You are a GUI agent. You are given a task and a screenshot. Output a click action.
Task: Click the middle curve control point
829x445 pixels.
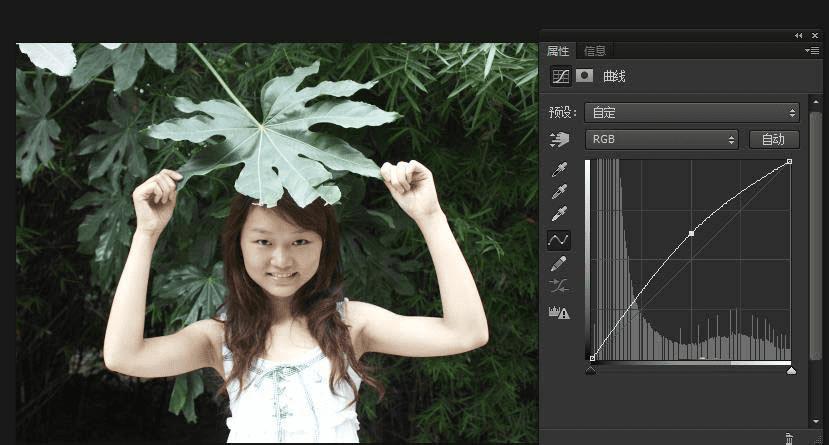click(691, 234)
